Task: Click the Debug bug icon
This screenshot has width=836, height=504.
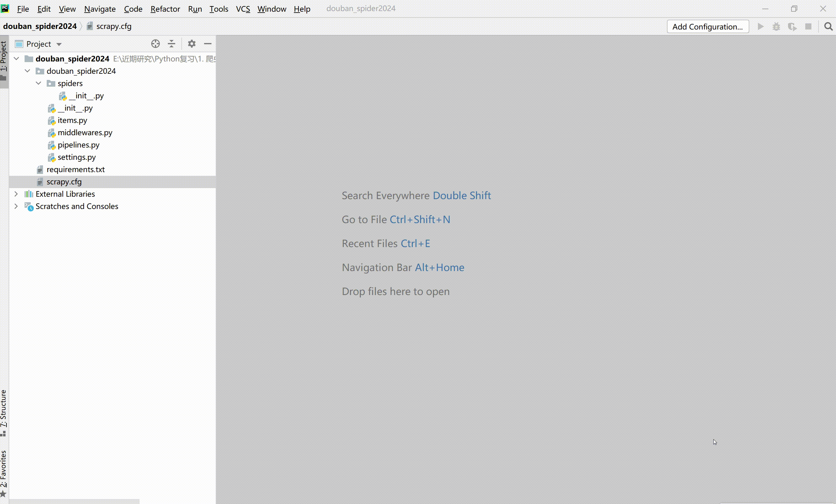Action: click(x=776, y=26)
